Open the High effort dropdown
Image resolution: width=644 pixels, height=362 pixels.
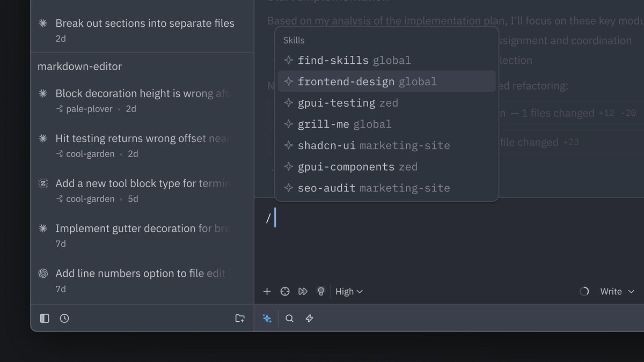click(349, 291)
